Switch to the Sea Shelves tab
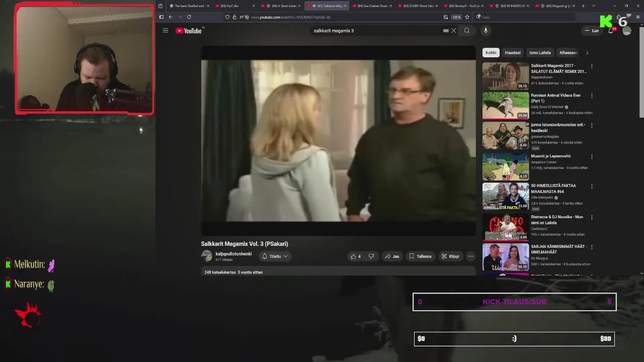The height and width of the screenshot is (362, 644). [x=372, y=6]
